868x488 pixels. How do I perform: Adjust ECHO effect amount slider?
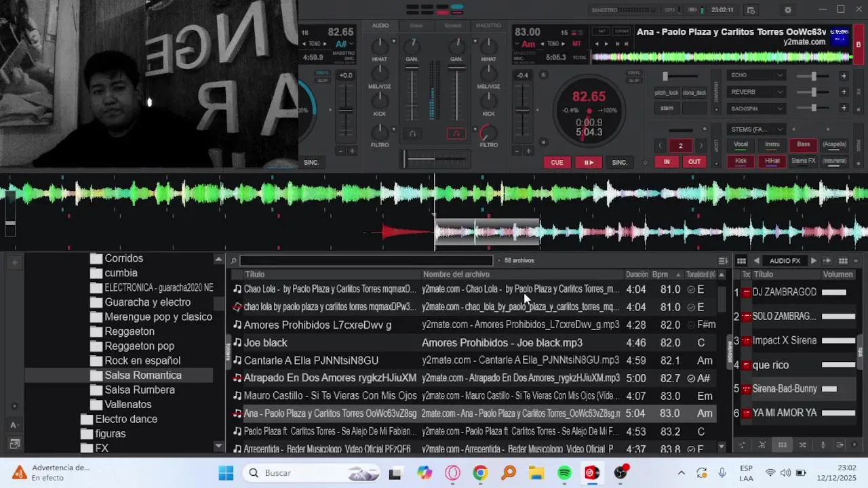click(814, 76)
